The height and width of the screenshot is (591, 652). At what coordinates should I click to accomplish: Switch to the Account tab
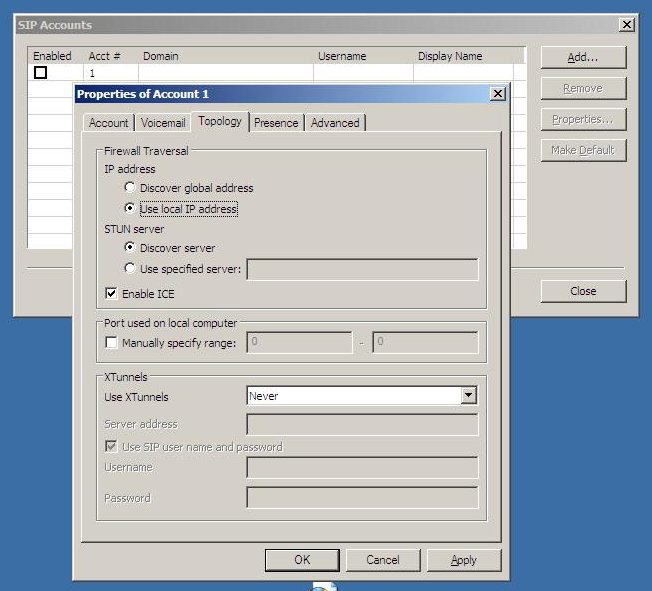[108, 123]
